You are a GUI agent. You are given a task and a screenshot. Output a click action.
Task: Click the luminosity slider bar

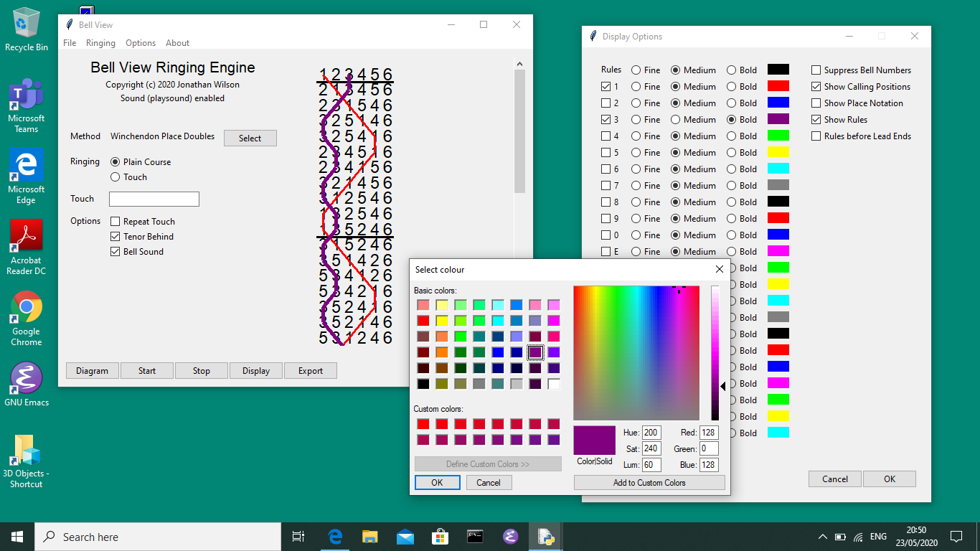(x=715, y=352)
